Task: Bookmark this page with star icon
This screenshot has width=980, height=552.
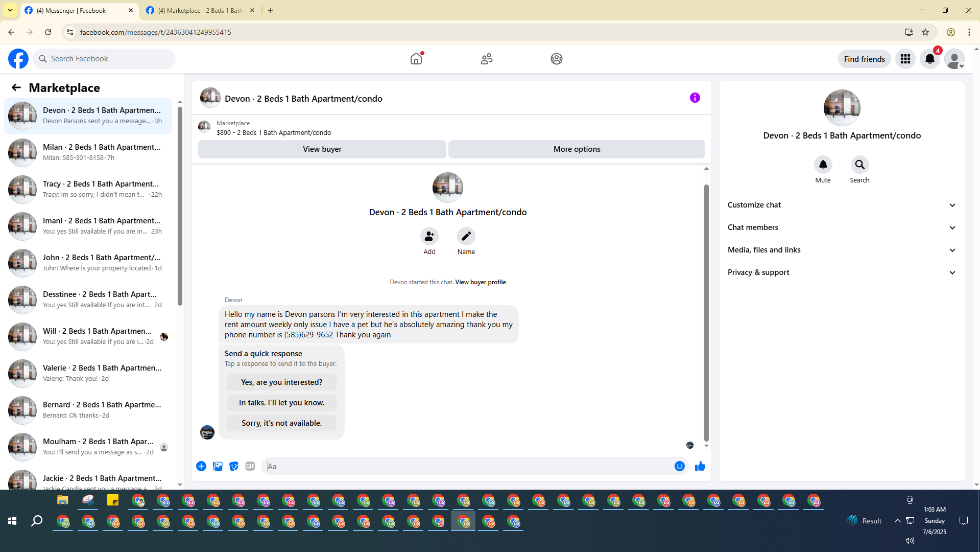Action: [x=925, y=32]
